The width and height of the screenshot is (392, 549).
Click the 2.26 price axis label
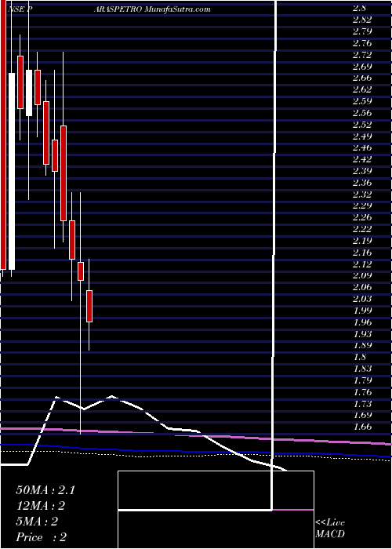pos(362,217)
